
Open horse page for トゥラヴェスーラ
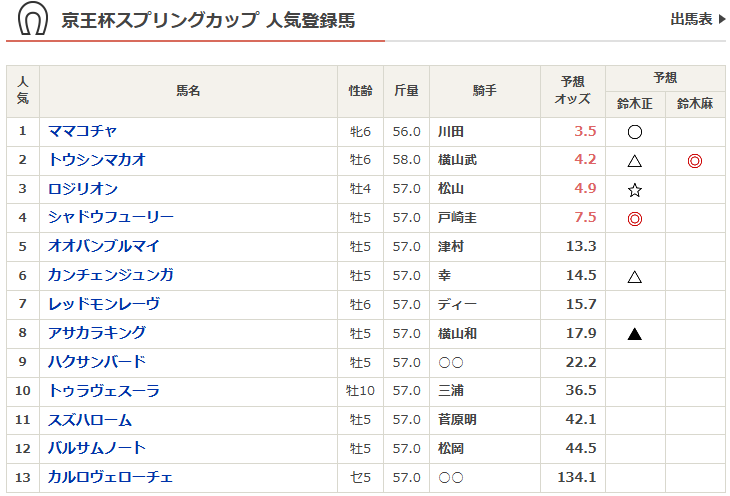point(104,391)
